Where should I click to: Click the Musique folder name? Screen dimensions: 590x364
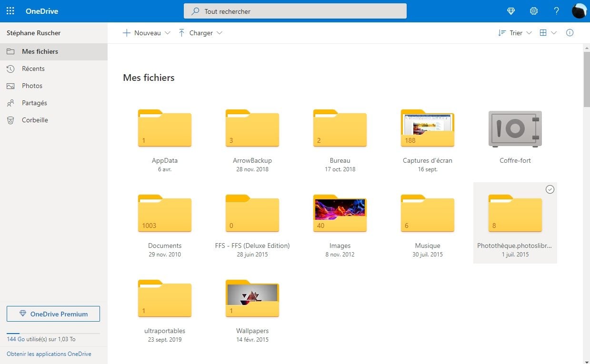pyautogui.click(x=428, y=246)
